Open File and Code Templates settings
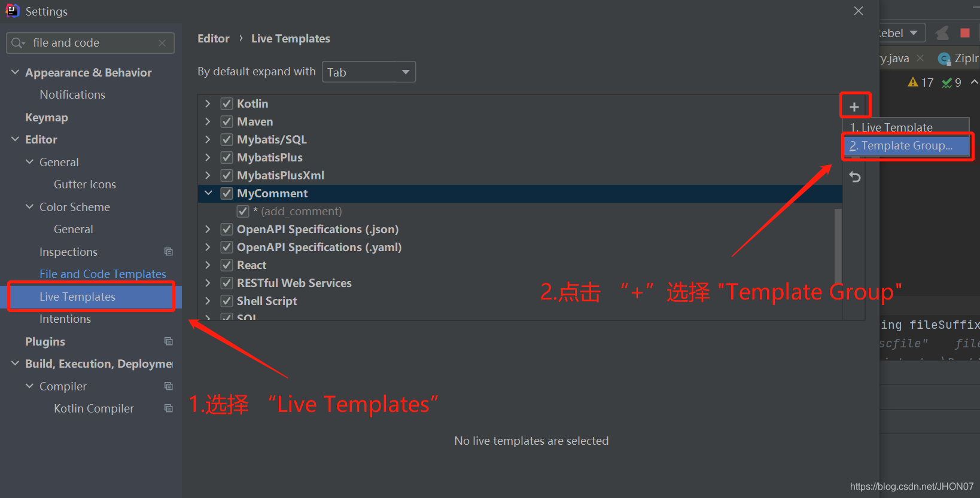 point(103,274)
